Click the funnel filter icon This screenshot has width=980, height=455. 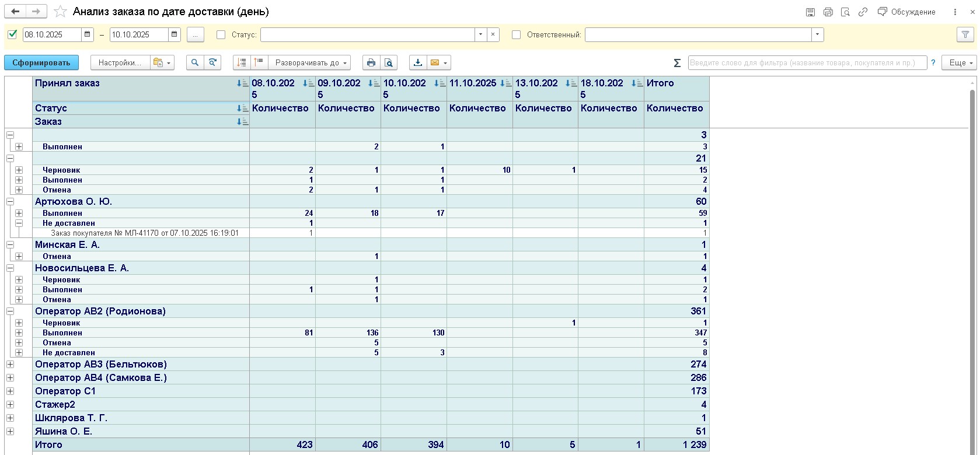[965, 35]
